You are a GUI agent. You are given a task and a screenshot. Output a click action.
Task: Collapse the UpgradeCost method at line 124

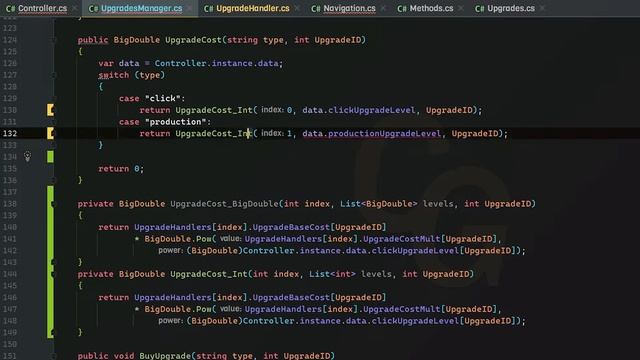[x=54, y=40]
